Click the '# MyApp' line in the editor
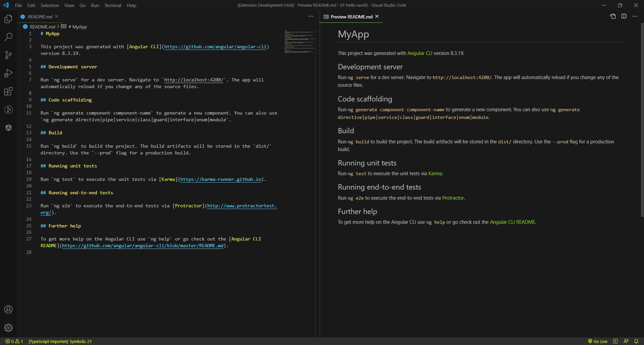Image resolution: width=644 pixels, height=345 pixels. click(50, 34)
